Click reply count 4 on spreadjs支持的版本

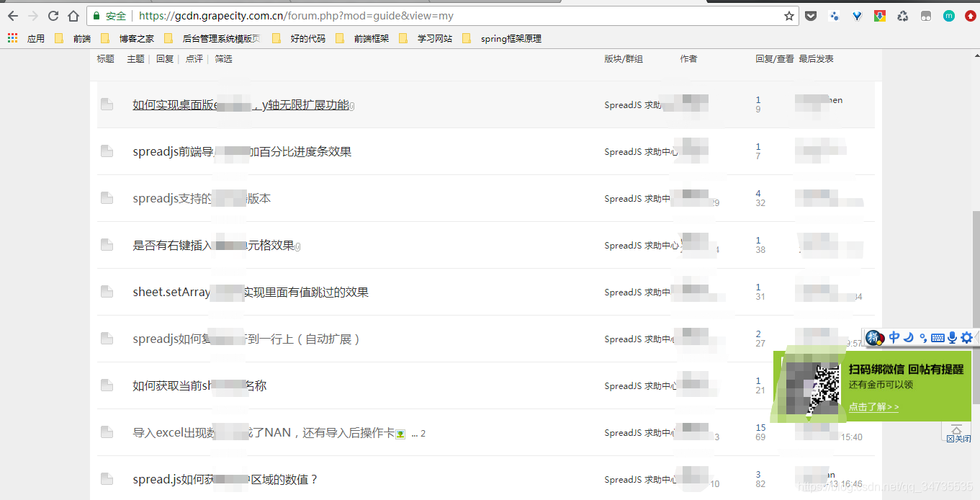pyautogui.click(x=758, y=194)
